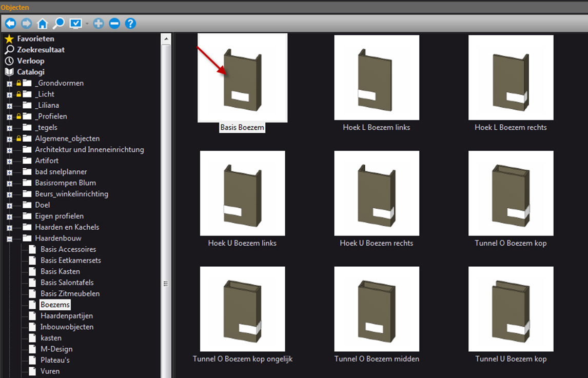
Task: Click the minus zoom-out toolbar icon
Action: tap(114, 23)
